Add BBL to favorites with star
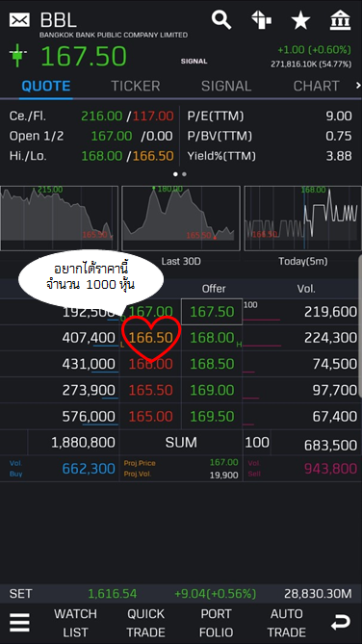 [x=300, y=20]
